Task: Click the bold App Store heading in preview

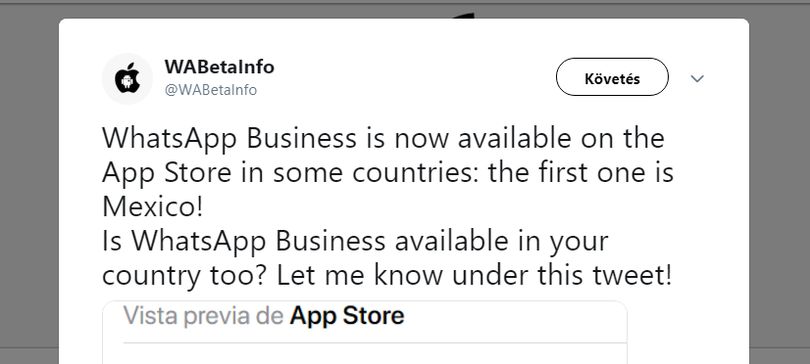Action: tap(347, 316)
